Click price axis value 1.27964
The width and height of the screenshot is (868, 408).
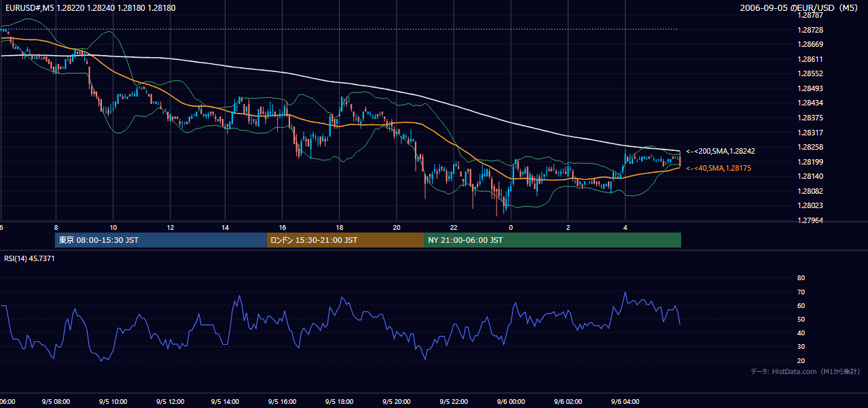[x=810, y=220]
